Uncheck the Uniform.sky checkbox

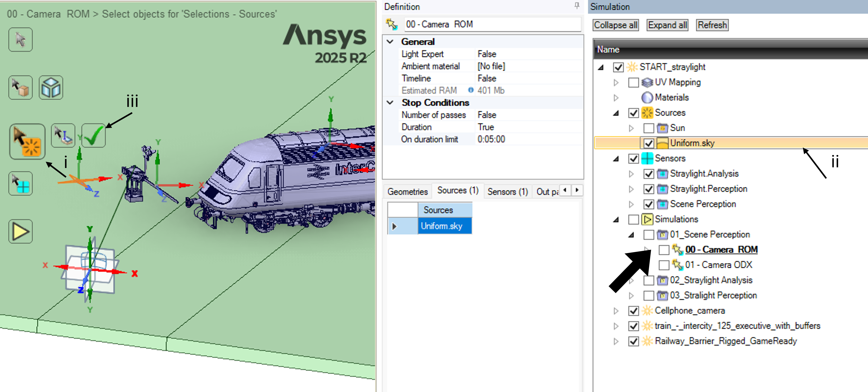click(649, 143)
